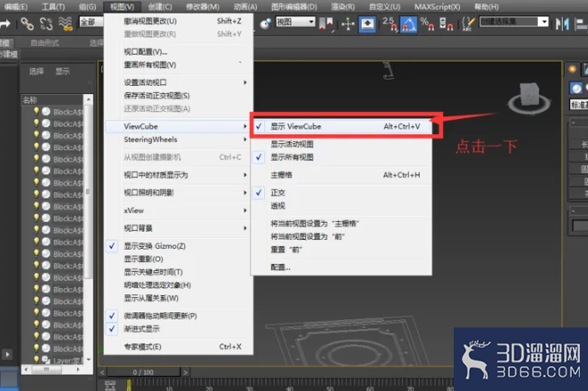Viewport: 588px width, 391px height.
Task: Toggle light bulb of the Layer row
Action: point(37,360)
